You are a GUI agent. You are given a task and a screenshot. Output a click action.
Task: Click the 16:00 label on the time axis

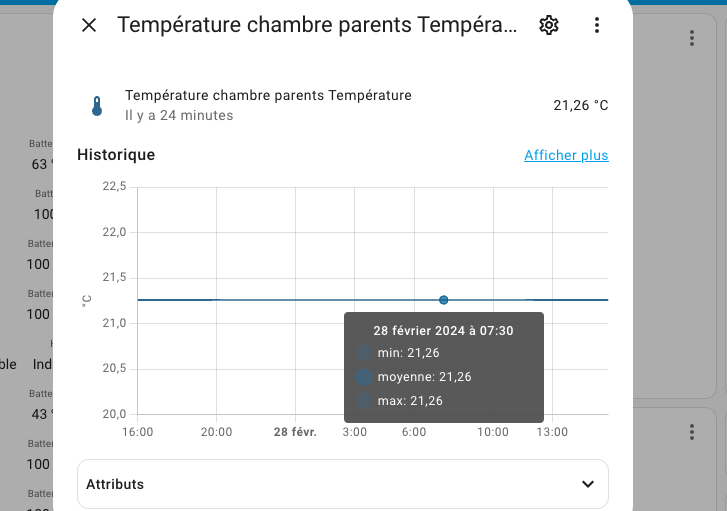138,432
